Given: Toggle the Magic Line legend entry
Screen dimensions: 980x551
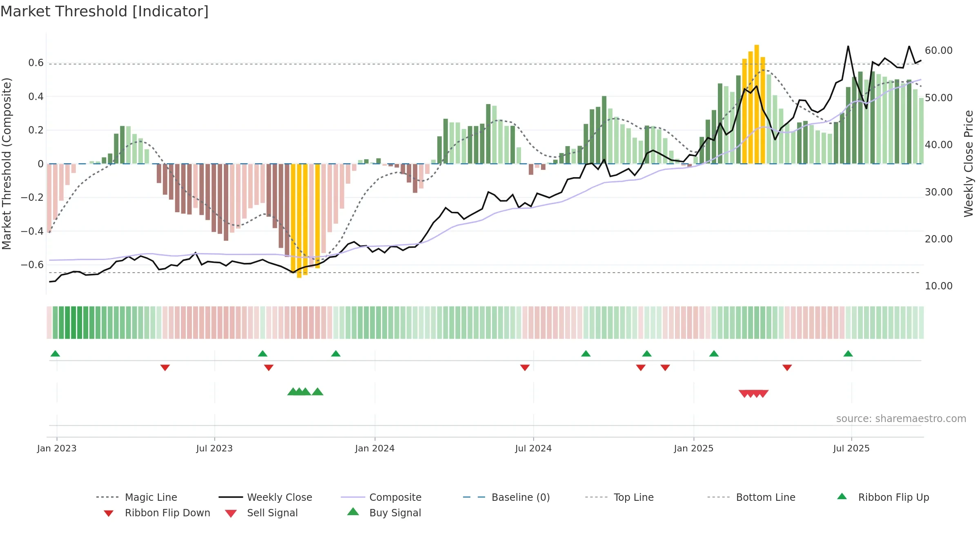Looking at the screenshot, I should [137, 497].
